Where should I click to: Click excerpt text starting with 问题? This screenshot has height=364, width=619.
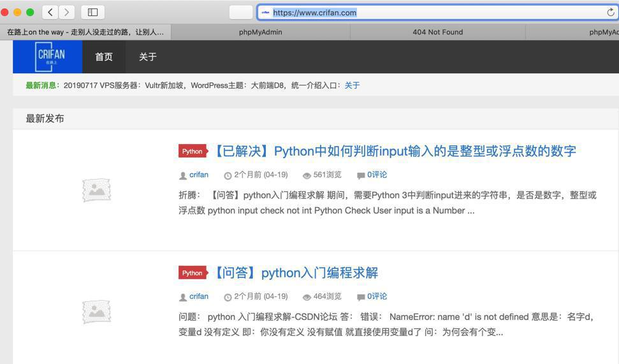pos(386,324)
